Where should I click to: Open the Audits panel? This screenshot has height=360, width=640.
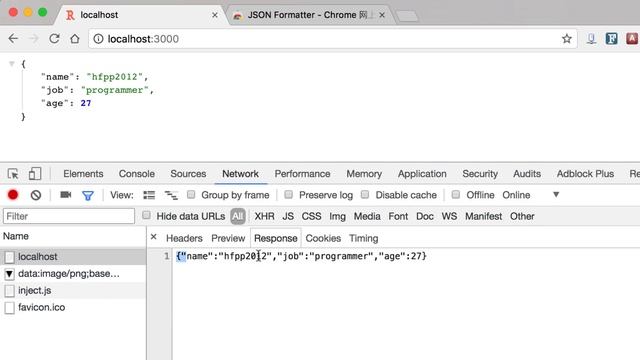[527, 174]
